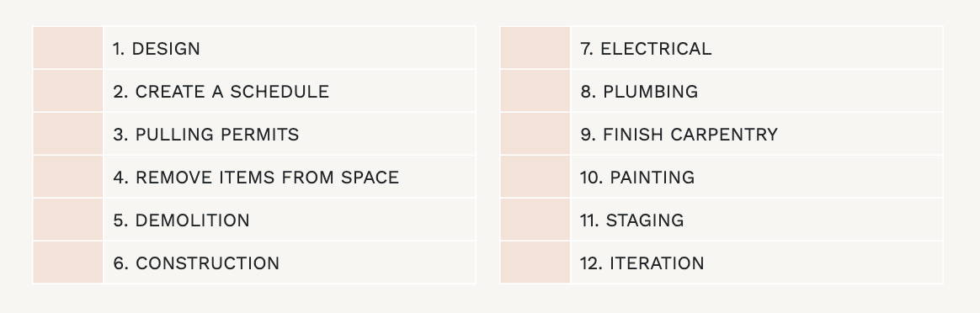Mark the Construction step checkbox

(68, 263)
